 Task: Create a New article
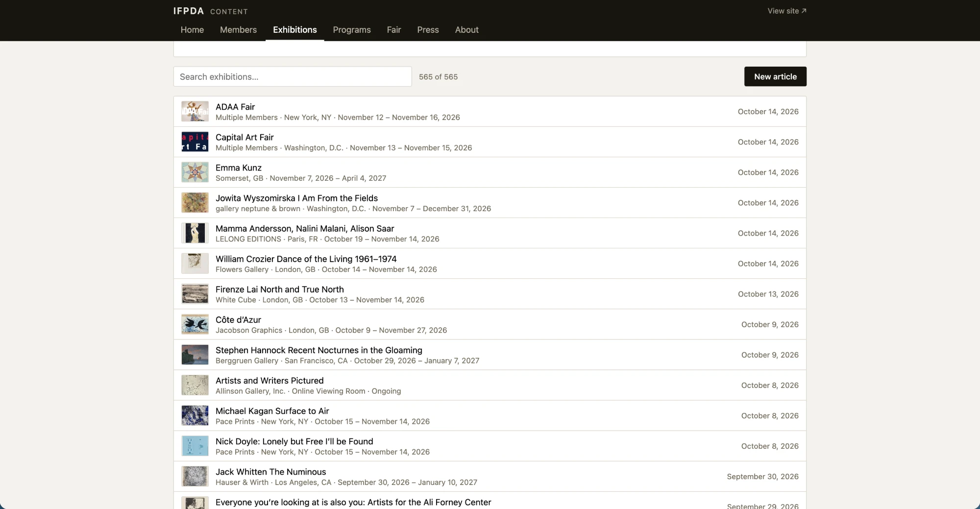coord(775,76)
